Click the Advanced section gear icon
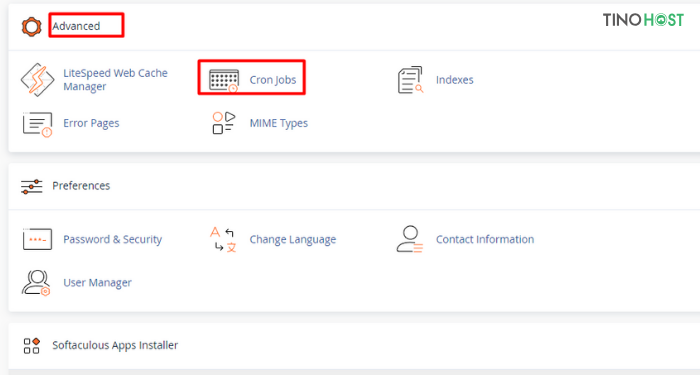The width and height of the screenshot is (700, 375). coord(31,26)
